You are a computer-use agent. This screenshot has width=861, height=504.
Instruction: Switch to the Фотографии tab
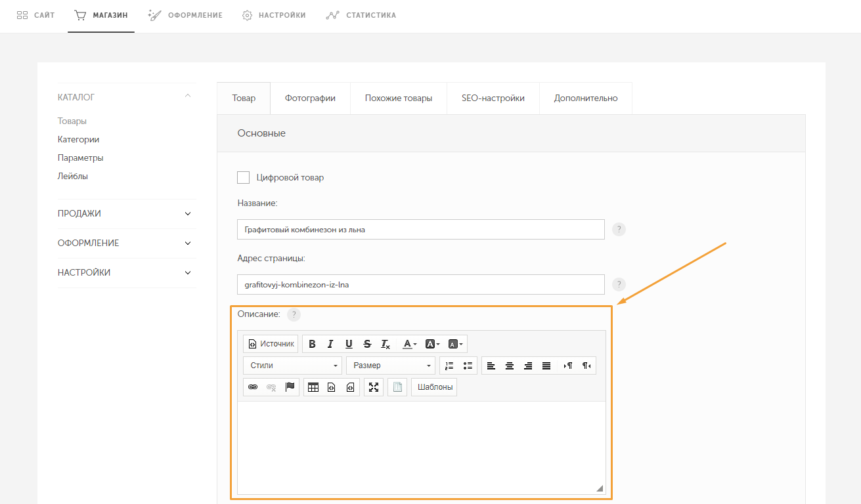310,98
